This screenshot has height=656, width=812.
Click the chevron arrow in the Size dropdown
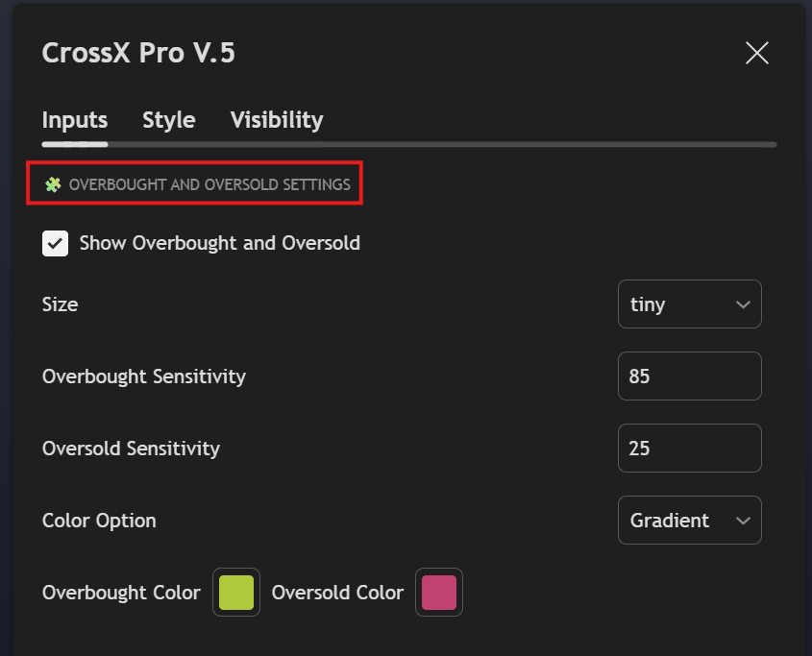click(742, 304)
